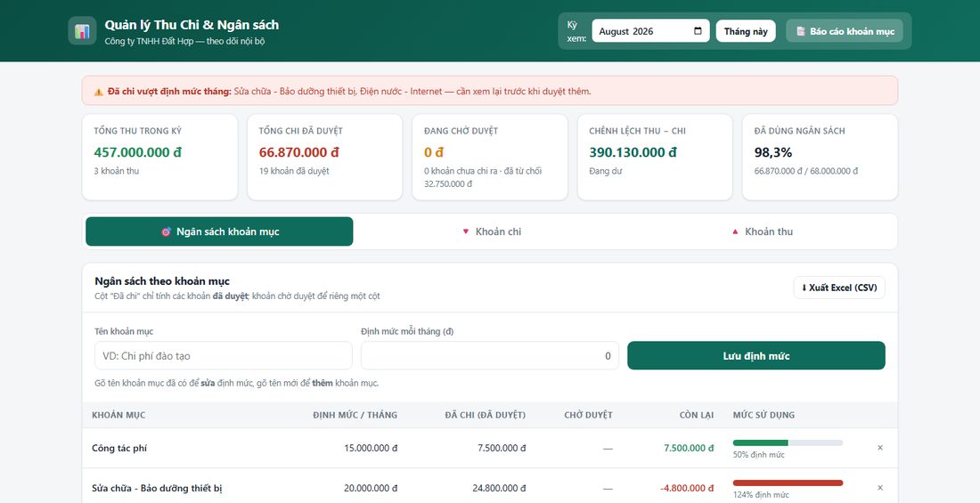The width and height of the screenshot is (980, 503).
Task: Click the 7.500.000 đ remaining green value
Action: pos(689,448)
